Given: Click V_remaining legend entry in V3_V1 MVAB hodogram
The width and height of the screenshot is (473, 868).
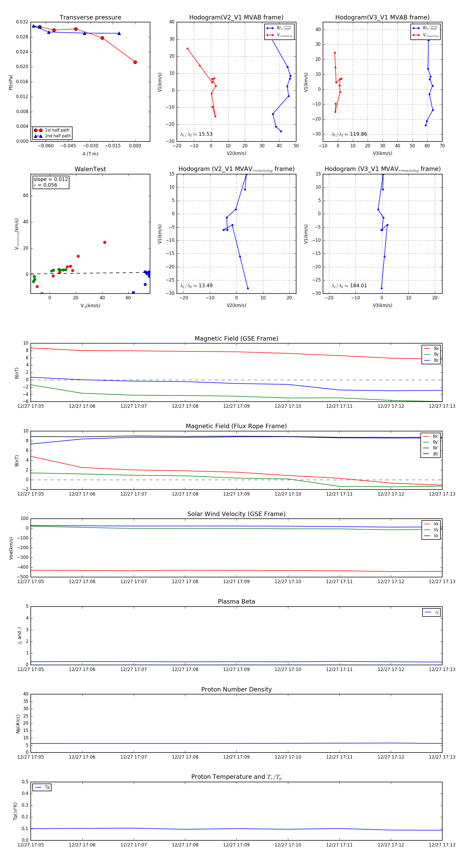Looking at the screenshot, I should tap(425, 35).
